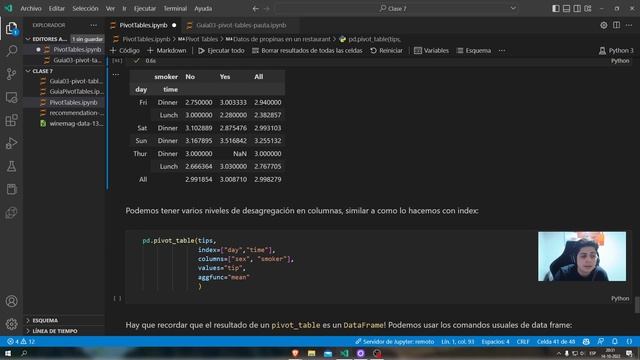Open the Remote Explorer view icon

click(11, 97)
